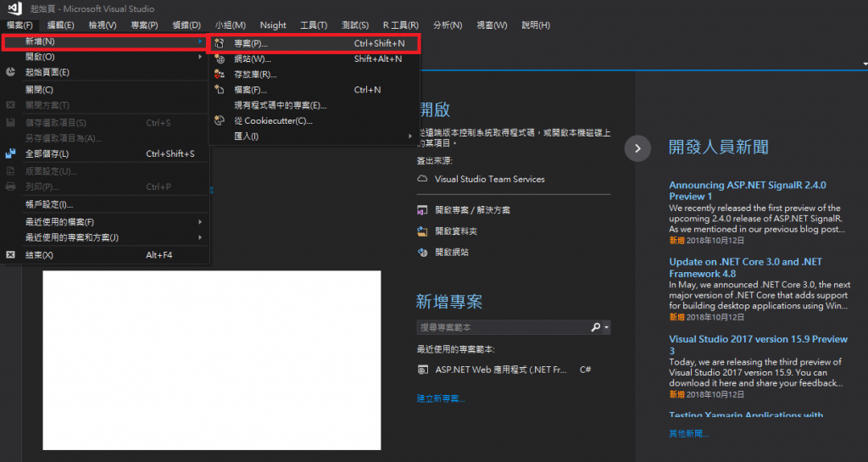
Task: Open the 工具(T) menu
Action: click(x=314, y=25)
